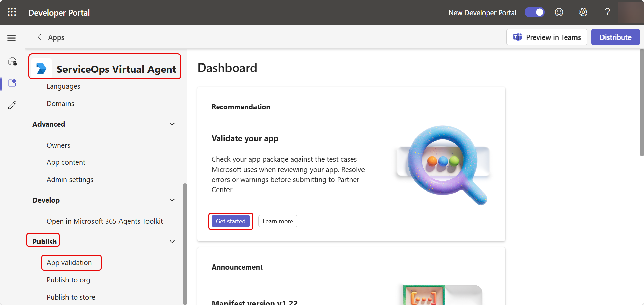This screenshot has height=305, width=644.
Task: Select the Apps icon in left rail
Action: 12,83
